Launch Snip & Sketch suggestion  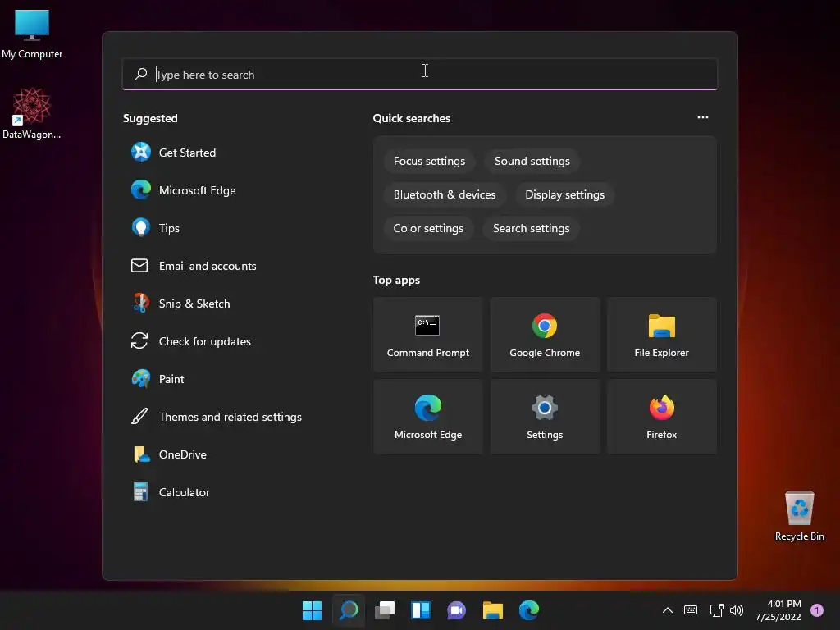(181, 304)
